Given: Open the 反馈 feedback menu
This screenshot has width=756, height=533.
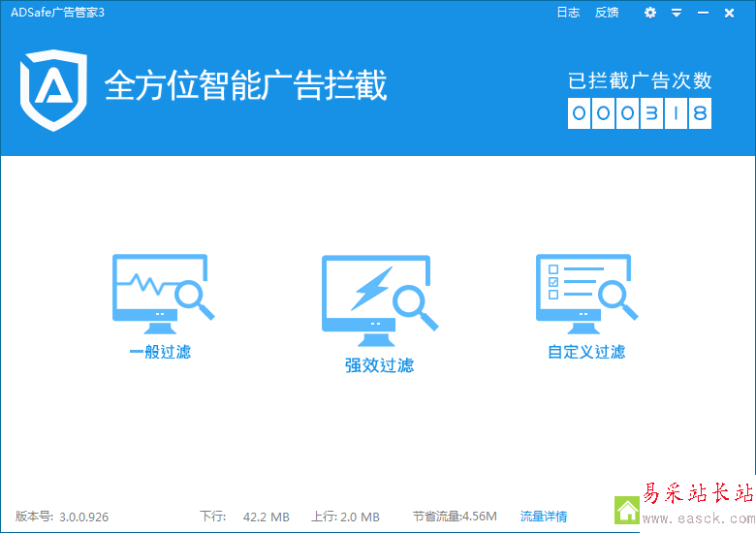Looking at the screenshot, I should click(607, 13).
